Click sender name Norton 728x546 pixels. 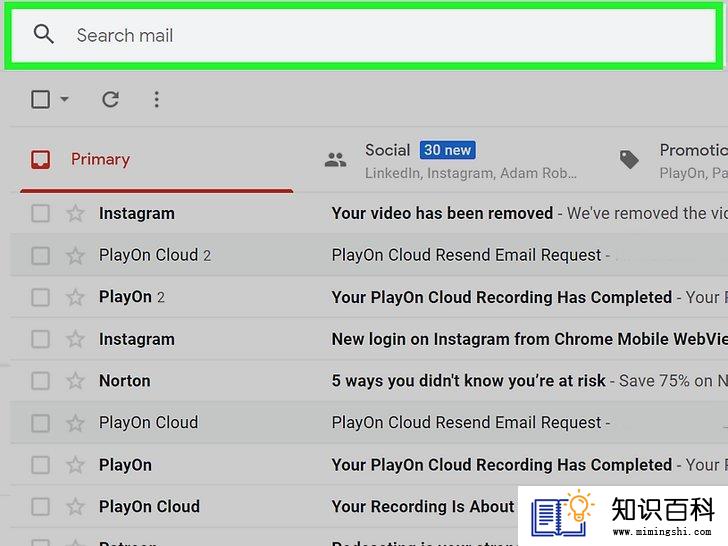[124, 381]
